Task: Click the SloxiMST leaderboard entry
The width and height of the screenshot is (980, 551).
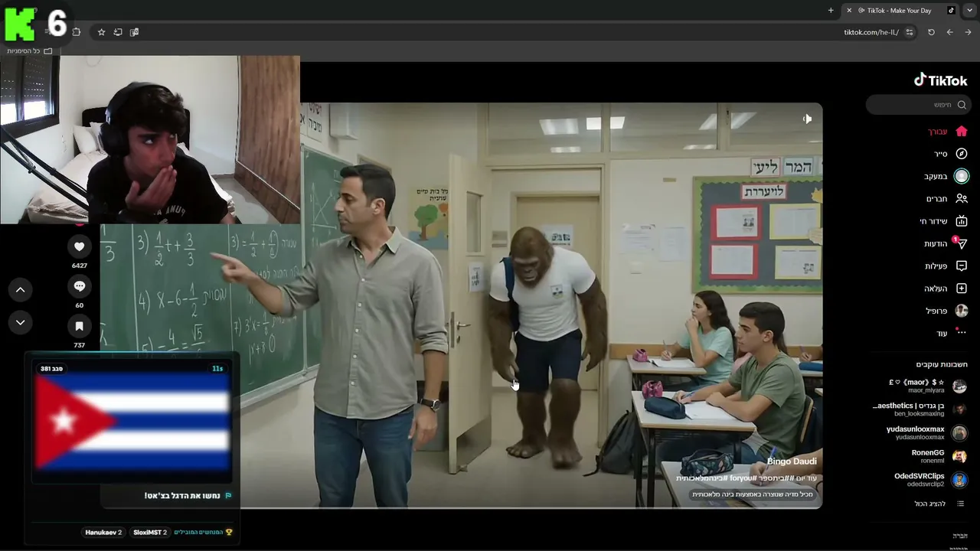Action: point(149,532)
